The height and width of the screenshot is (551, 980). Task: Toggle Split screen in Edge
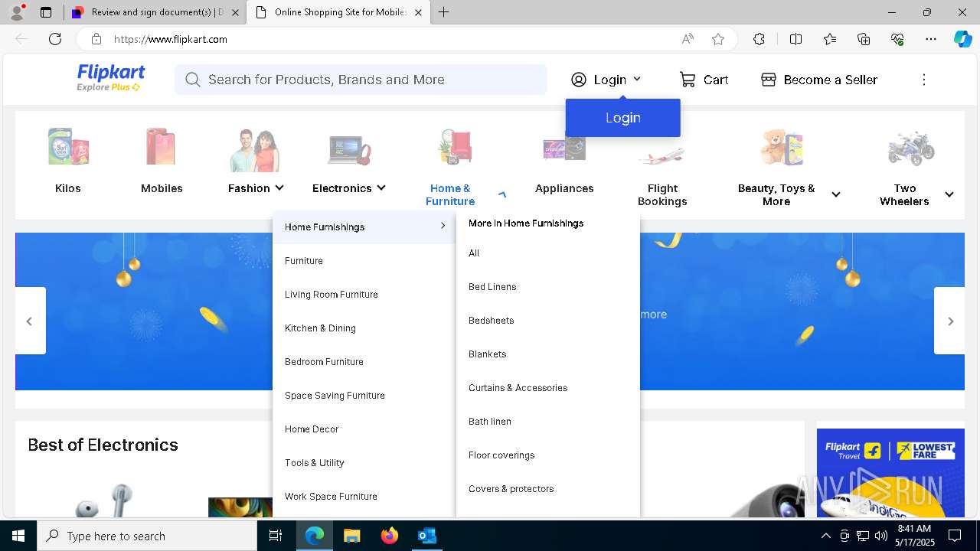795,39
